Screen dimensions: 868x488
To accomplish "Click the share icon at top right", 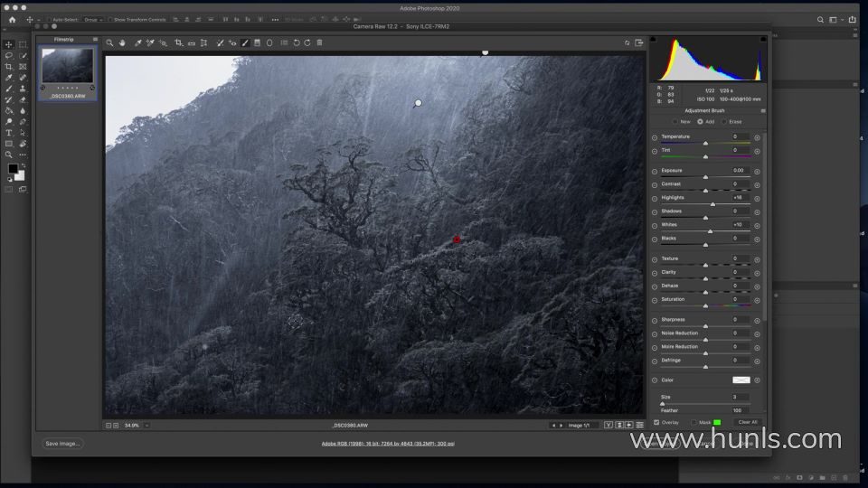I will 853,19.
